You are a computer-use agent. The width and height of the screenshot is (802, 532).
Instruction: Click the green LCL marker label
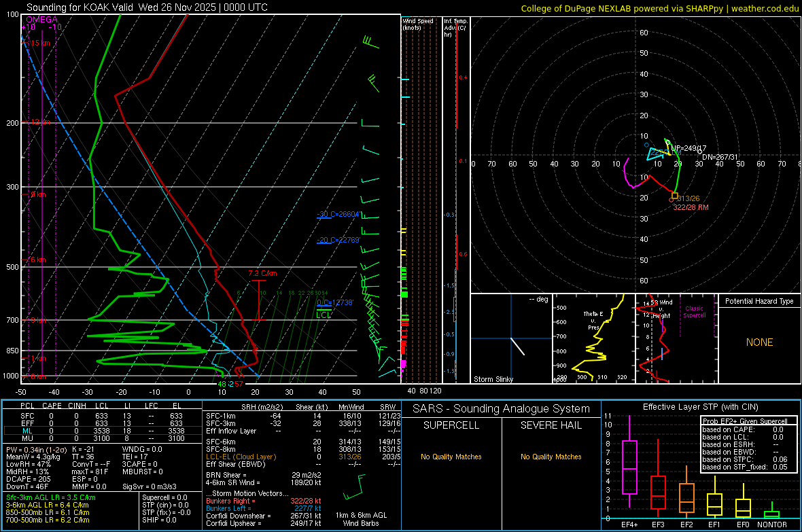pyautogui.click(x=324, y=315)
